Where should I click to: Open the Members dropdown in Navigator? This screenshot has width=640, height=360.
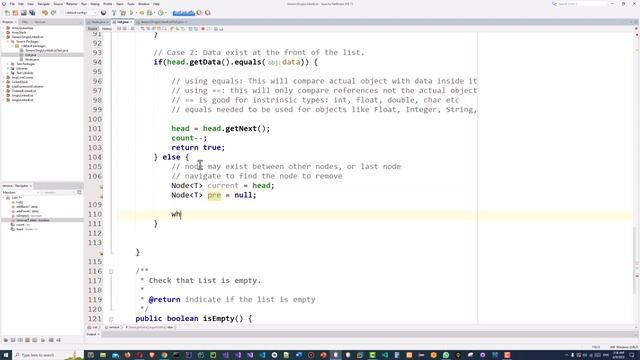[x=20, y=192]
